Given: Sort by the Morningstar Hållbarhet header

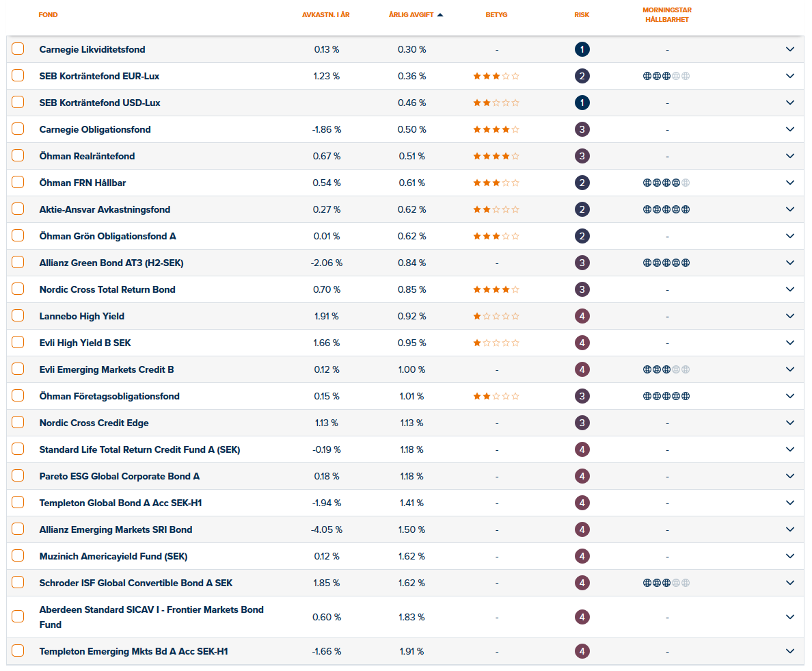Looking at the screenshot, I should 666,15.
